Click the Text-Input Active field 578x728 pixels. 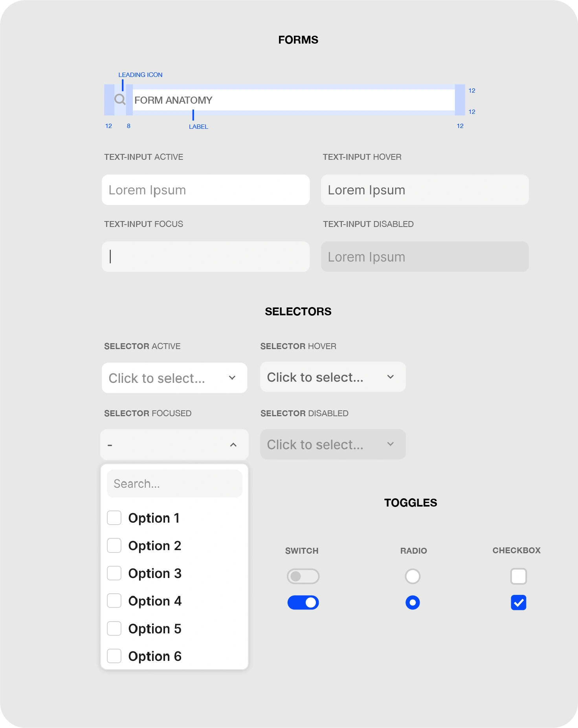click(206, 190)
